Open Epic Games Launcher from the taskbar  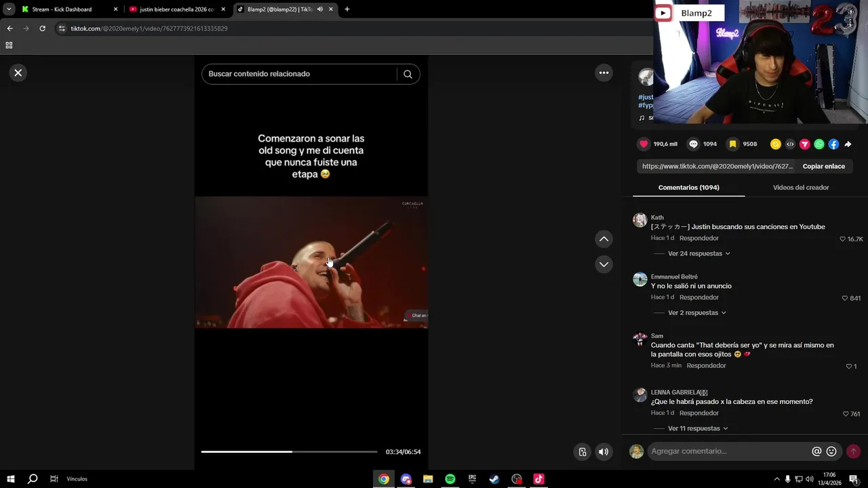pos(473,479)
